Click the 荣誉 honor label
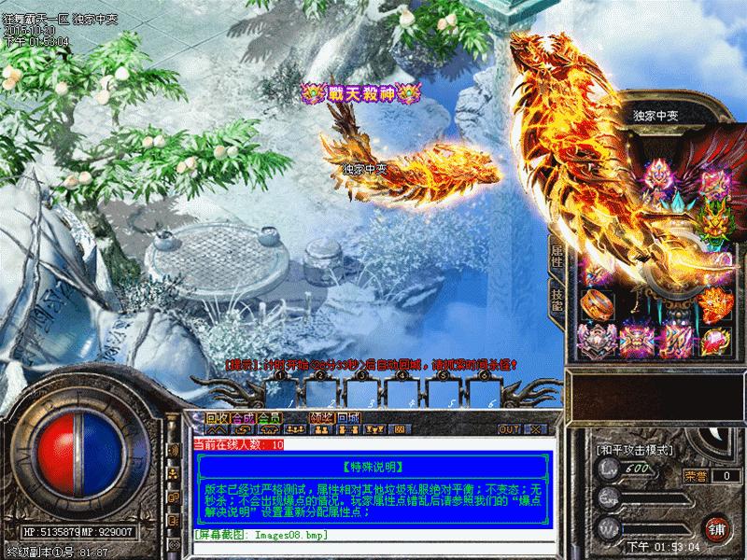Image resolution: width=747 pixels, height=560 pixels. [x=696, y=475]
